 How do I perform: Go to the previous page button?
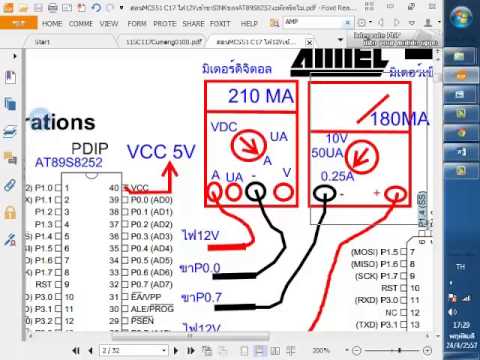coord(90,351)
